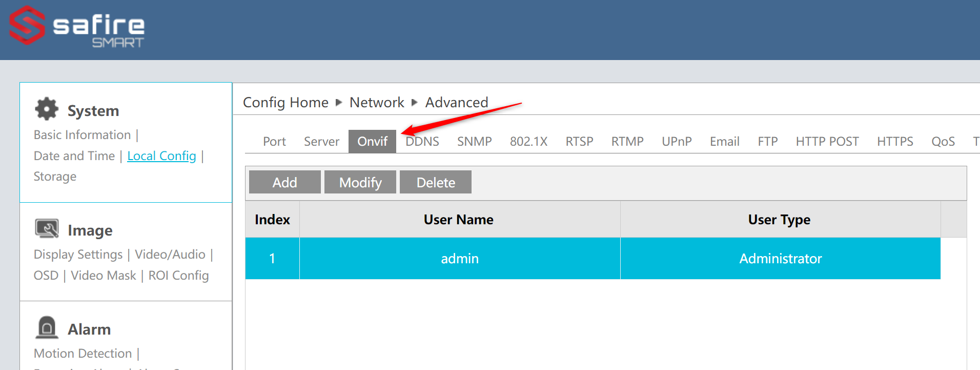Click the System gear icon

[x=47, y=109]
